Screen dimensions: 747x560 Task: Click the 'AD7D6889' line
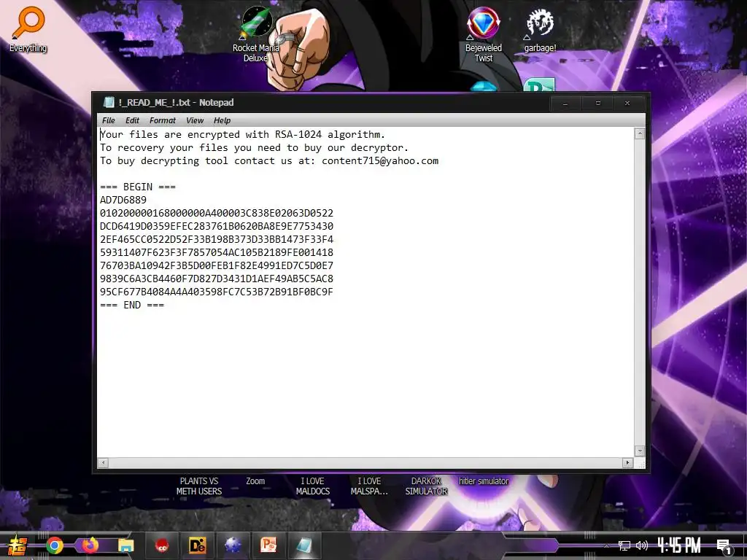[123, 200]
